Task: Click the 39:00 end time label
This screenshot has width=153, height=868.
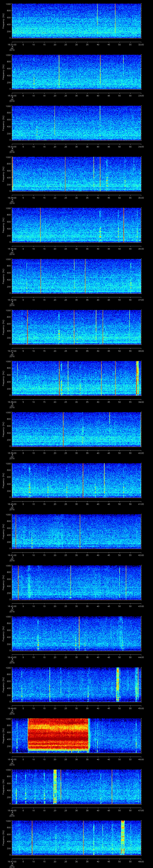Action: [141, 402]
